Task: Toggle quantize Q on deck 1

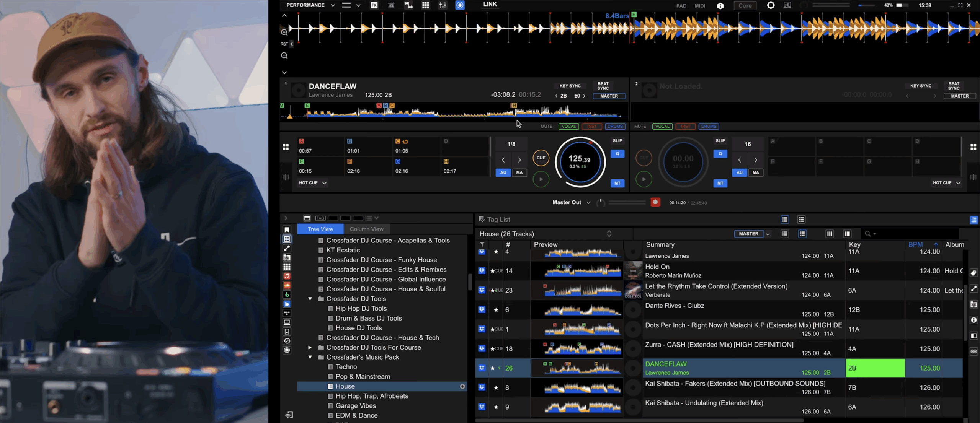Action: [617, 154]
